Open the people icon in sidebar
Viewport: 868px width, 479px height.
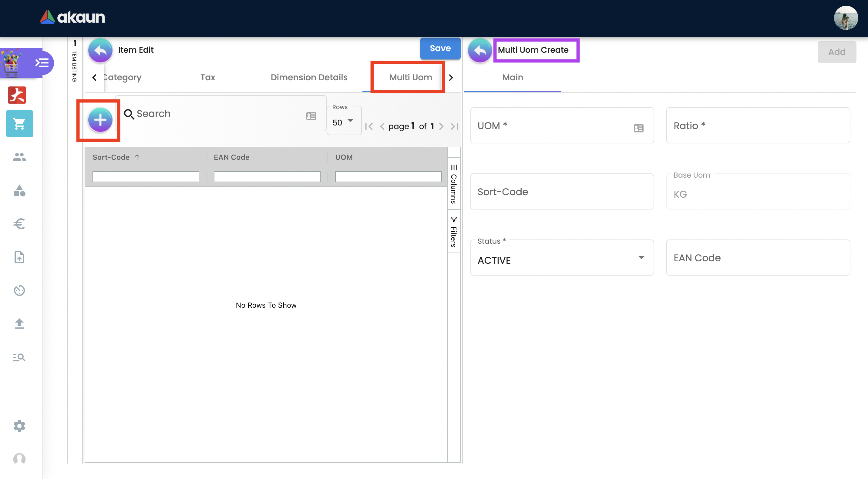pyautogui.click(x=19, y=157)
